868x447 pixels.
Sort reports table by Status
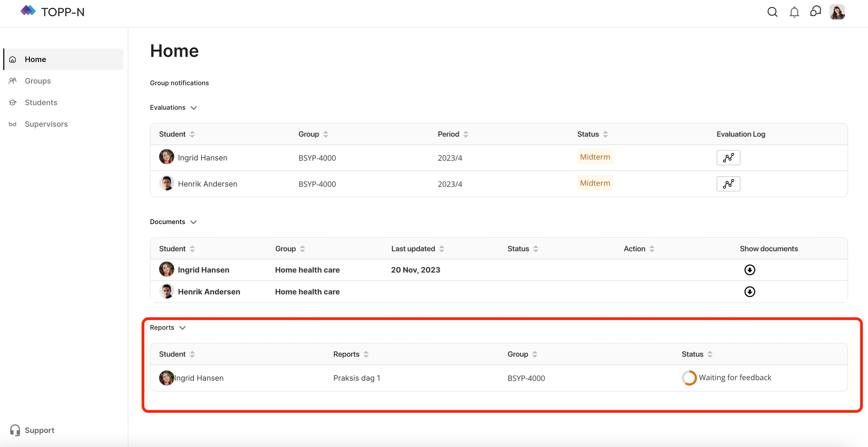[x=710, y=354]
